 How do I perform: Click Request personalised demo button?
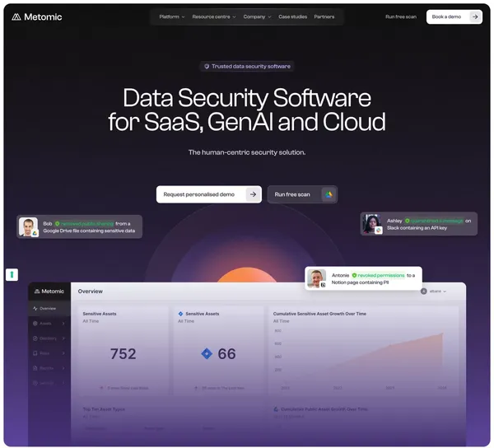point(209,194)
